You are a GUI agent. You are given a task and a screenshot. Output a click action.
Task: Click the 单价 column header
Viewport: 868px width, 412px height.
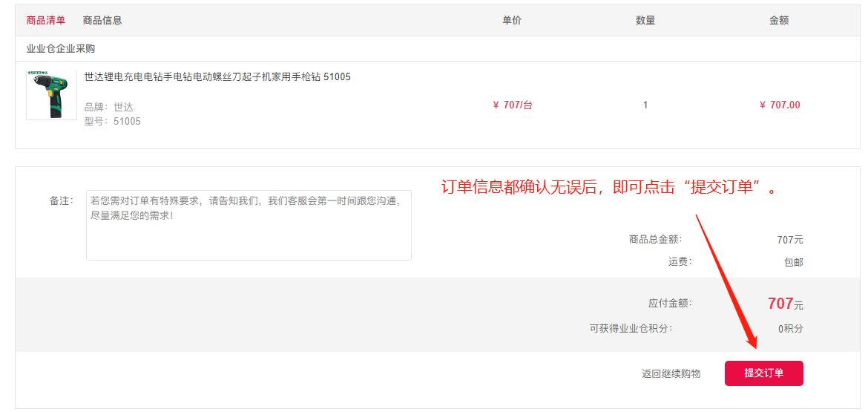[x=512, y=21]
